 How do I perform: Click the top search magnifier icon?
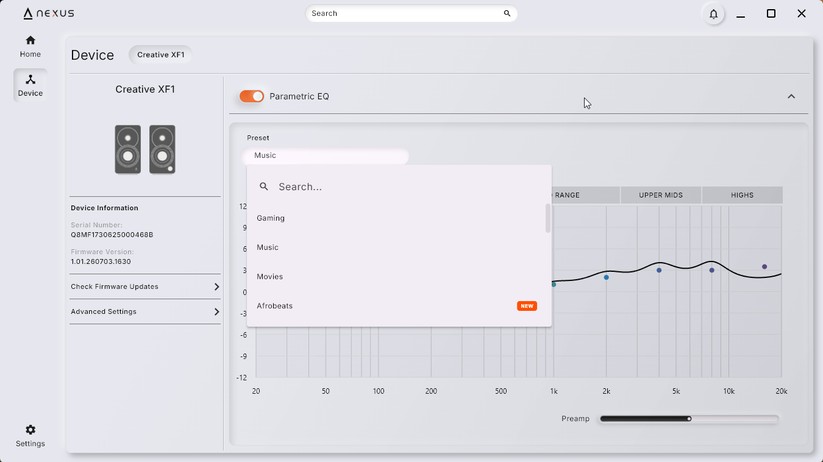coord(507,13)
